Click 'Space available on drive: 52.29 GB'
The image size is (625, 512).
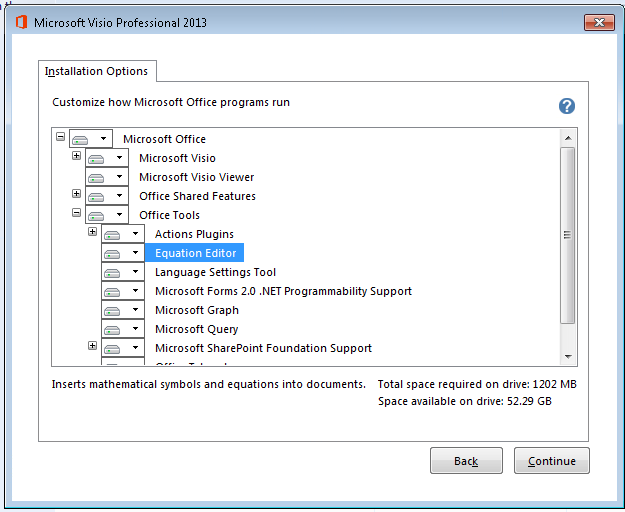(465, 401)
